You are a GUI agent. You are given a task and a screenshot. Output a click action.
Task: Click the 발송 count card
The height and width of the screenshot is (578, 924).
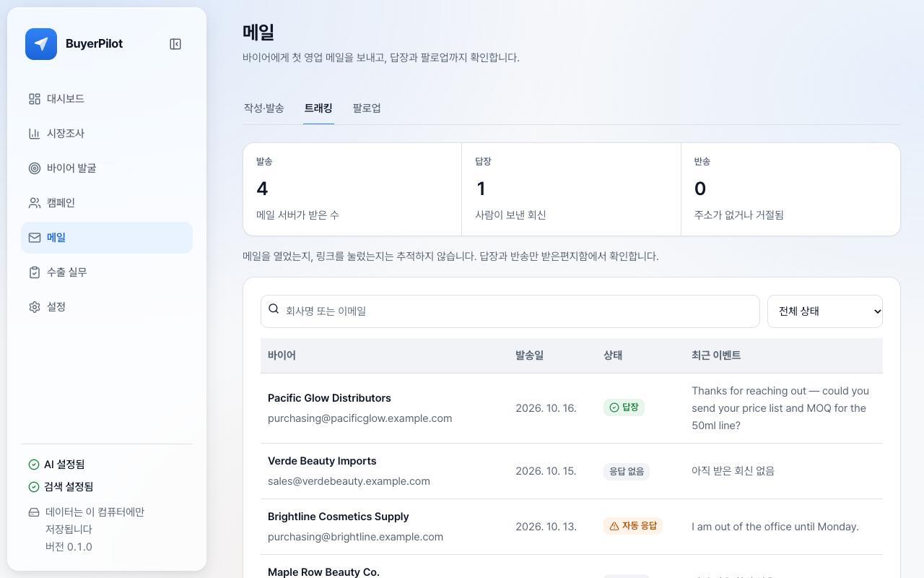click(x=352, y=189)
